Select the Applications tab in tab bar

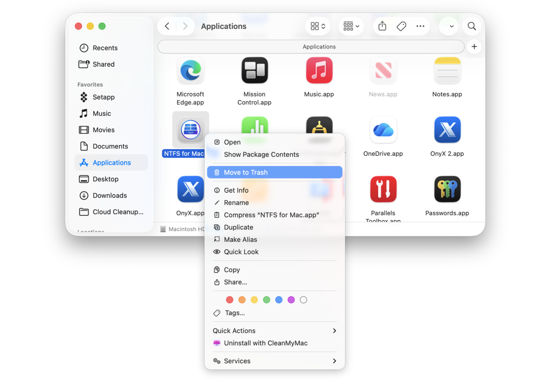(x=311, y=47)
